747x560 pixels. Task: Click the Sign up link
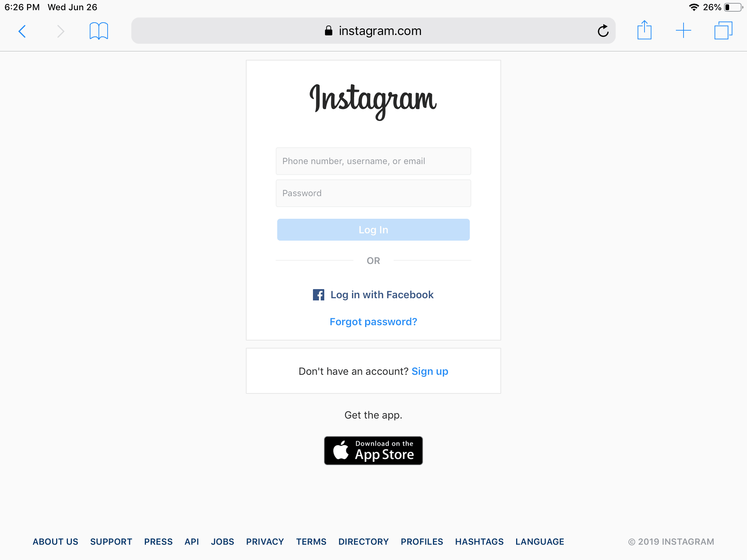pyautogui.click(x=430, y=370)
